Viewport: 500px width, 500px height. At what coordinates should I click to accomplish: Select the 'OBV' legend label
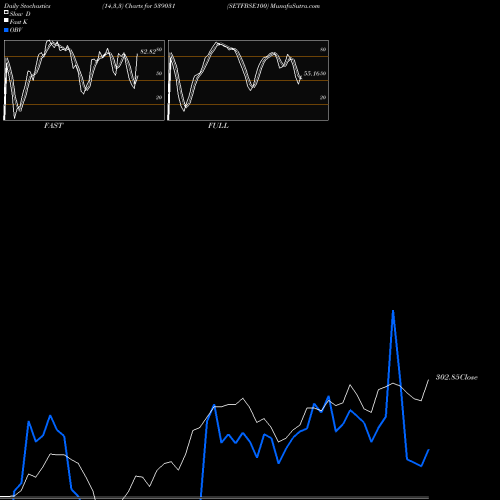[x=16, y=30]
